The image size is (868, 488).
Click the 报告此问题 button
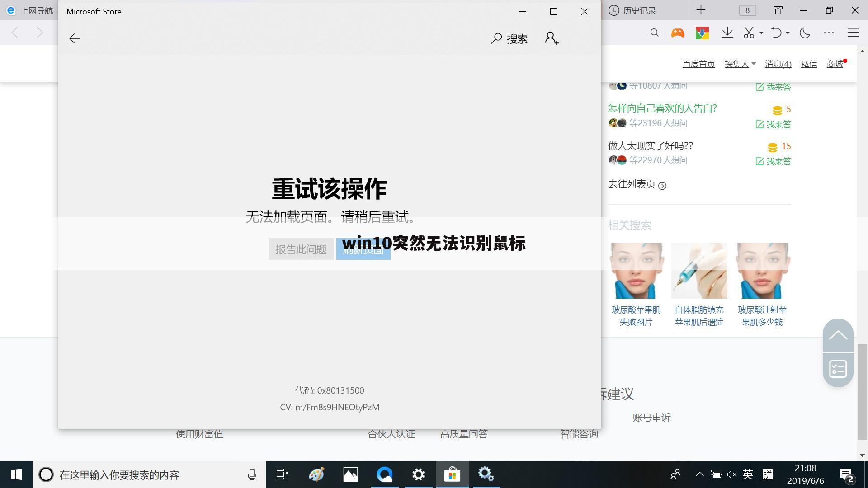coord(301,249)
